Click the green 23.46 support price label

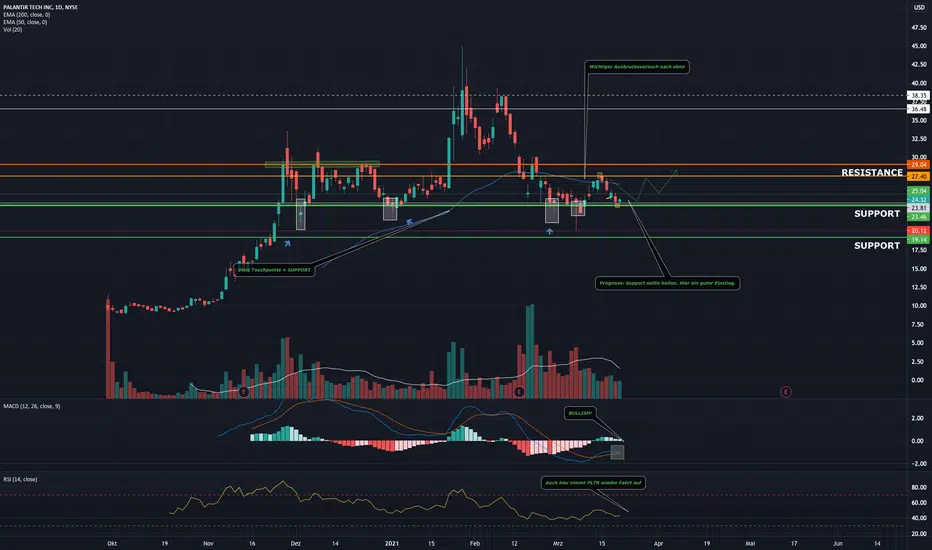pyautogui.click(x=918, y=217)
